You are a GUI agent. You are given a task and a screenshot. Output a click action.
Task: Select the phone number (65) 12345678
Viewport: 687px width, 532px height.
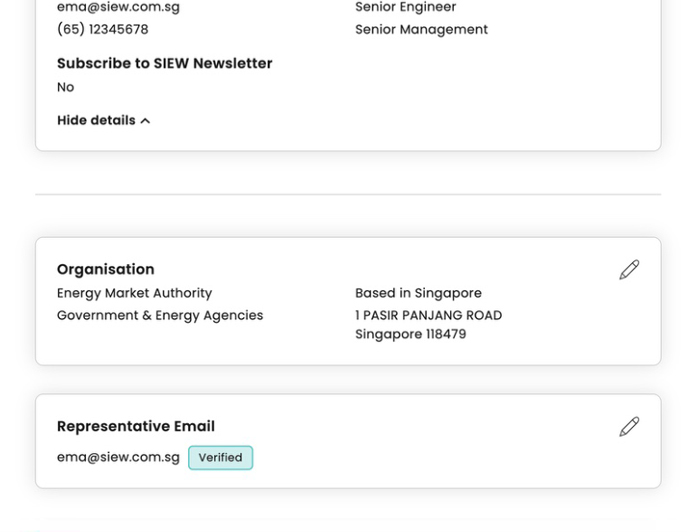[103, 29]
